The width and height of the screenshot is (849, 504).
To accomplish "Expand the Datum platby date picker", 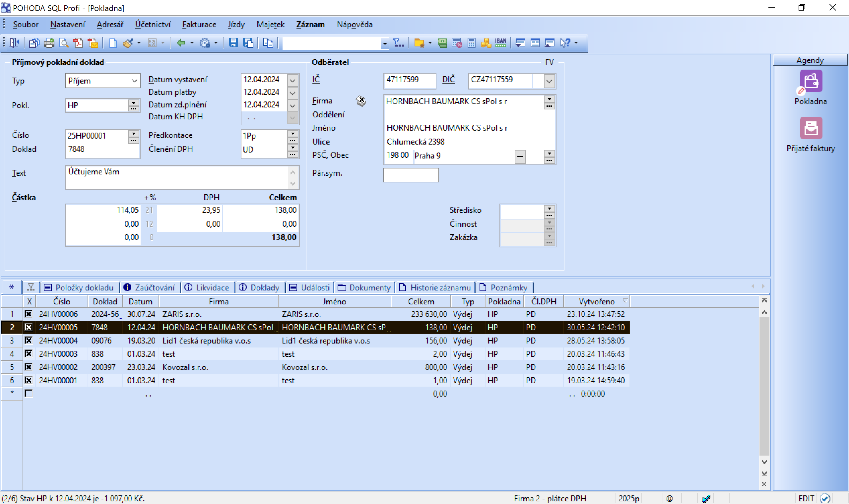I will coord(293,93).
